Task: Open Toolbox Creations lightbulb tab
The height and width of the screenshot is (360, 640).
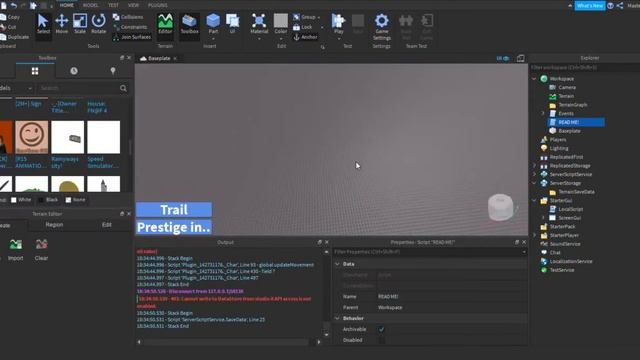Action: pyautogui.click(x=113, y=71)
